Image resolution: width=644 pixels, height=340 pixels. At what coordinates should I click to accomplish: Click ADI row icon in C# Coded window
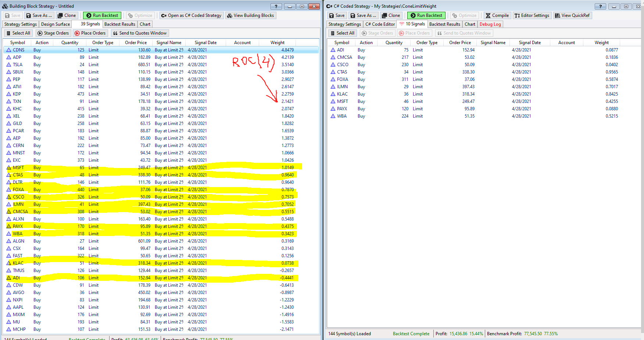point(333,50)
